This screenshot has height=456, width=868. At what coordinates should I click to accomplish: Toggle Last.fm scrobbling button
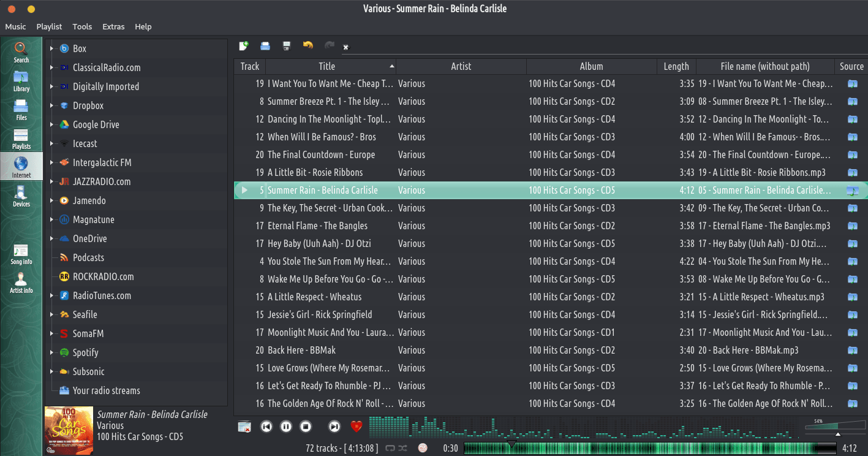coord(423,448)
